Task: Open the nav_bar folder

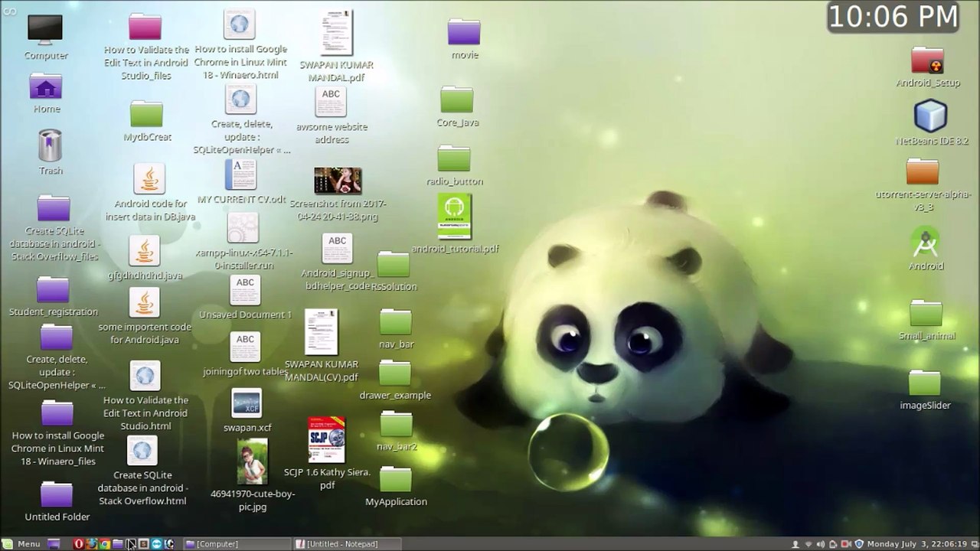Action: (396, 321)
